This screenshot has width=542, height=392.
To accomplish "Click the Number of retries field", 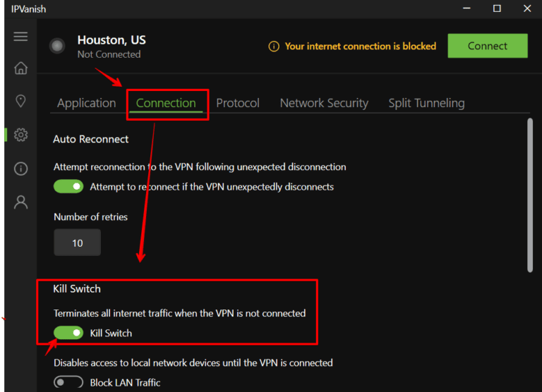I will pyautogui.click(x=77, y=243).
